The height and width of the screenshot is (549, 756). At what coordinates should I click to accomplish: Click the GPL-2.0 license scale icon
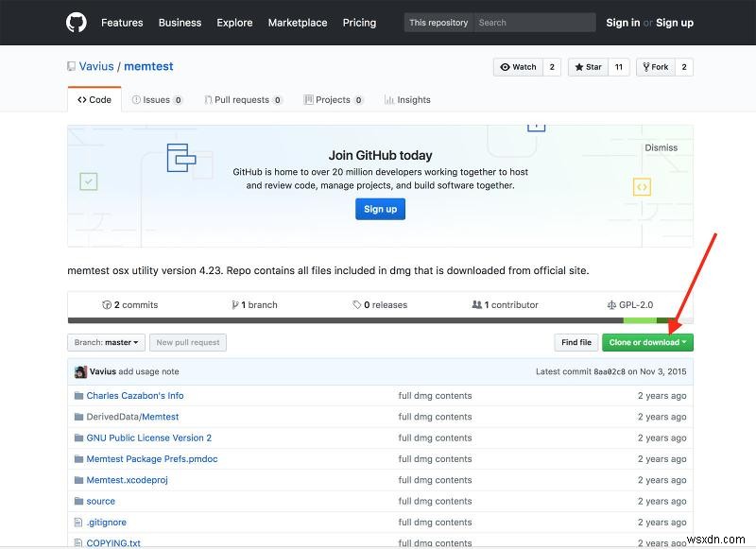click(x=611, y=305)
